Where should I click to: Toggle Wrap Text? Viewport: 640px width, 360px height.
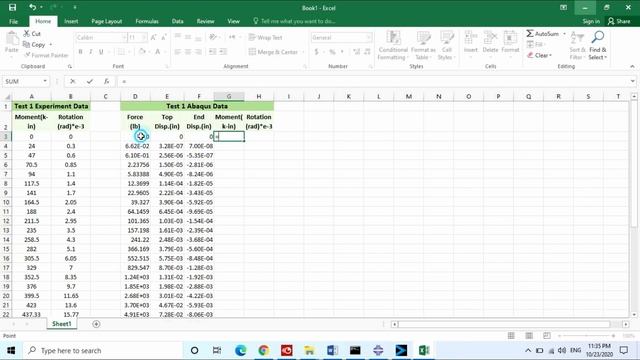point(265,37)
